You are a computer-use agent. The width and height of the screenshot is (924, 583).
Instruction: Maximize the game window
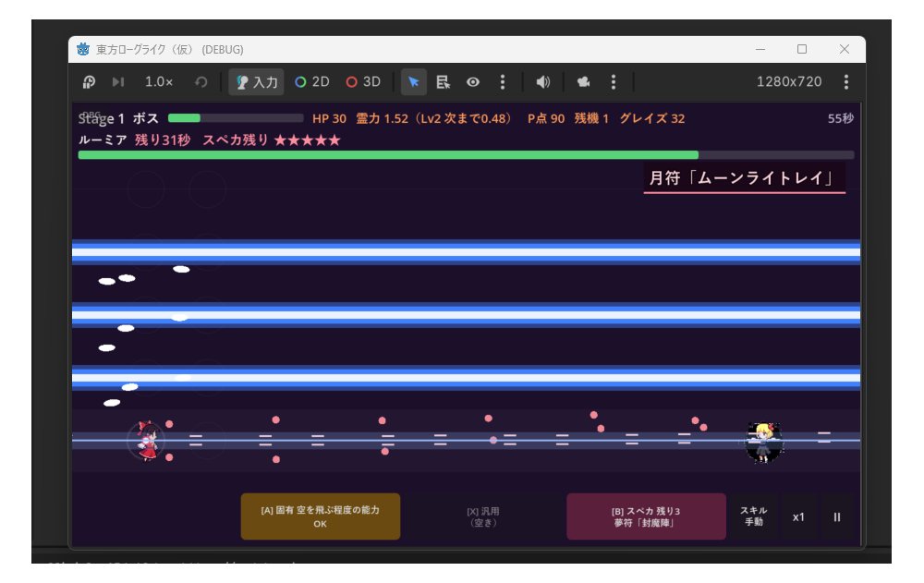point(802,49)
